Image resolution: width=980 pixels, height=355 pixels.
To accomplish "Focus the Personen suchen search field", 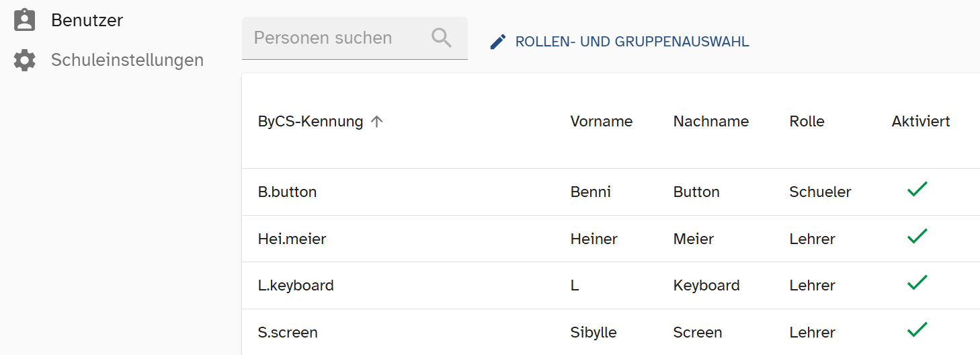I will pyautogui.click(x=354, y=38).
